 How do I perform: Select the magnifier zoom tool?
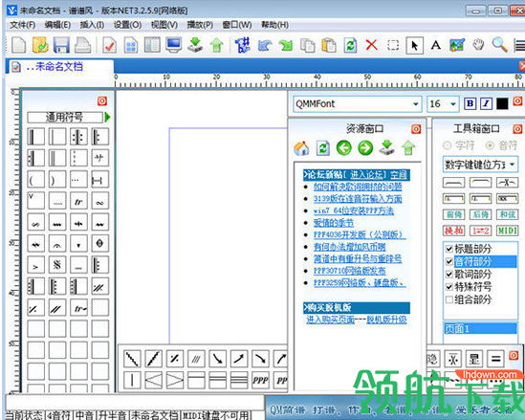pos(499,45)
